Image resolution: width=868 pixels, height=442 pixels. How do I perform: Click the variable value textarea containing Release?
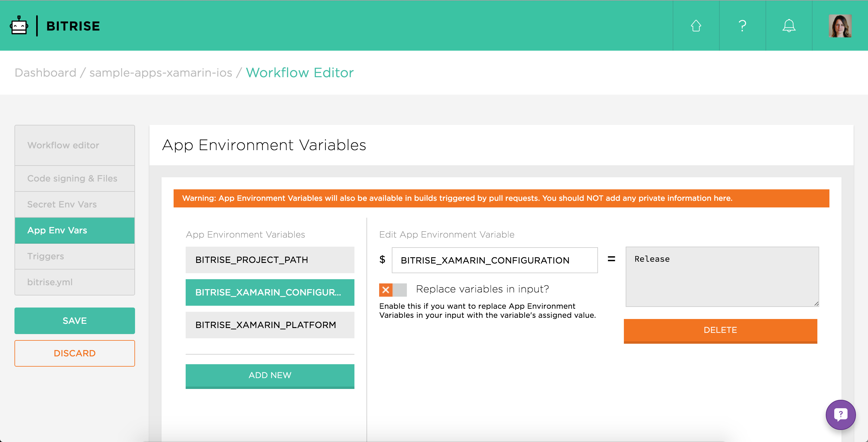tap(722, 277)
